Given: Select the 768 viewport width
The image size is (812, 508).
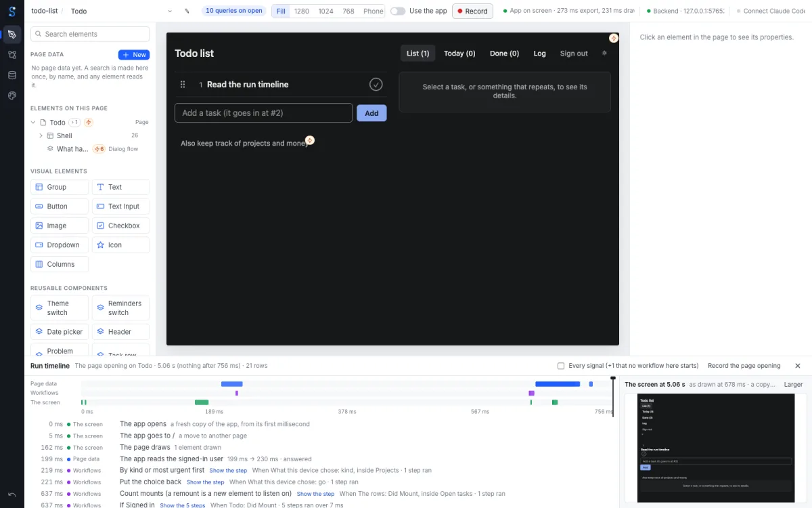Looking at the screenshot, I should 348,12.
